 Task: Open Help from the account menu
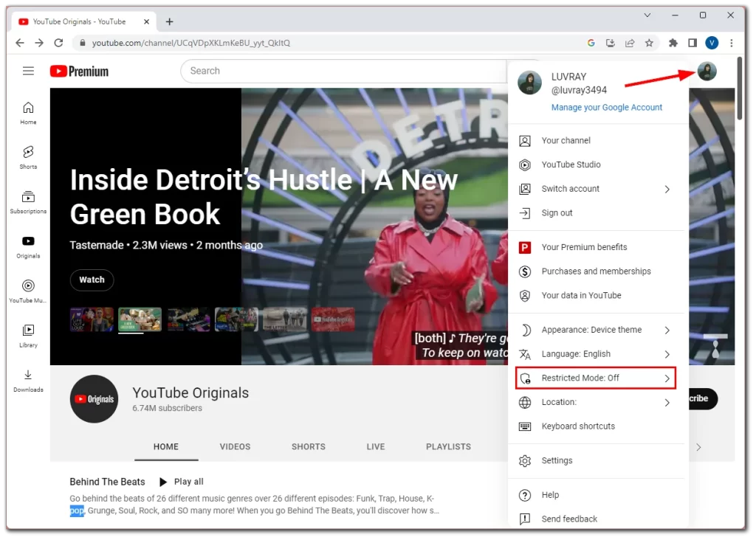(596, 495)
